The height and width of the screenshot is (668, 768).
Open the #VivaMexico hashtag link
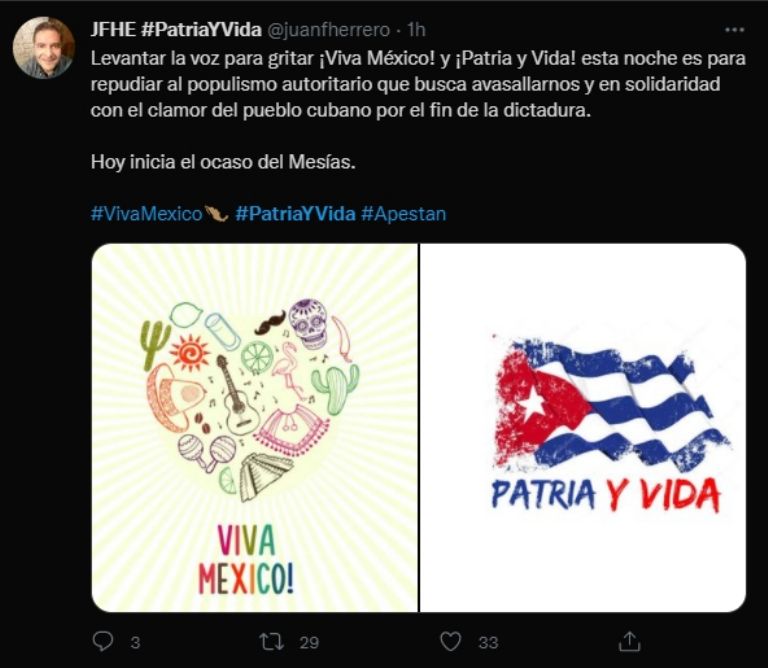click(146, 214)
